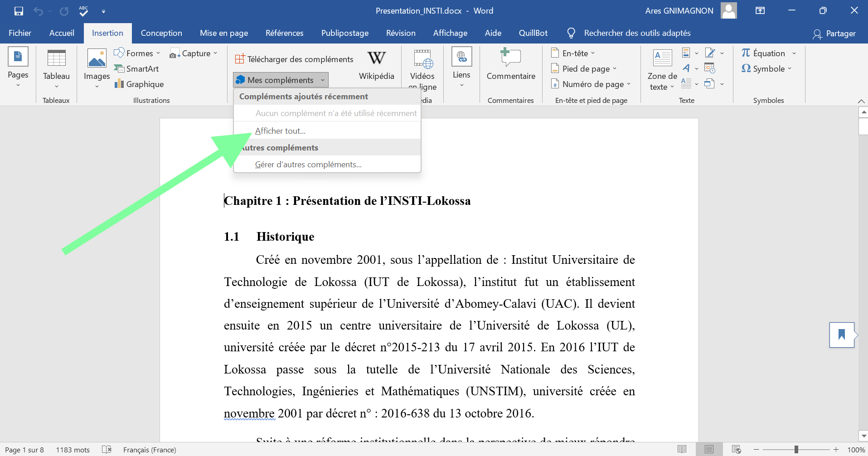The height and width of the screenshot is (456, 868).
Task: Switch to Print Layout view
Action: 709,449
